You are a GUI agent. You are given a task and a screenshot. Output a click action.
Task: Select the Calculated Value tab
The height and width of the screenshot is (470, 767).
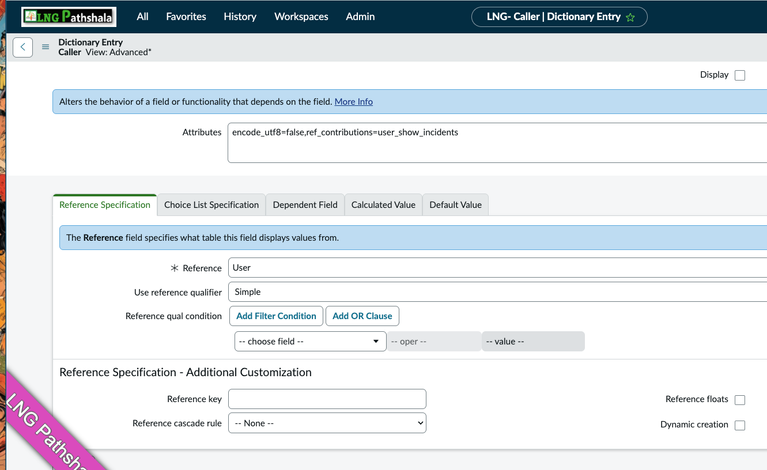[x=383, y=205]
